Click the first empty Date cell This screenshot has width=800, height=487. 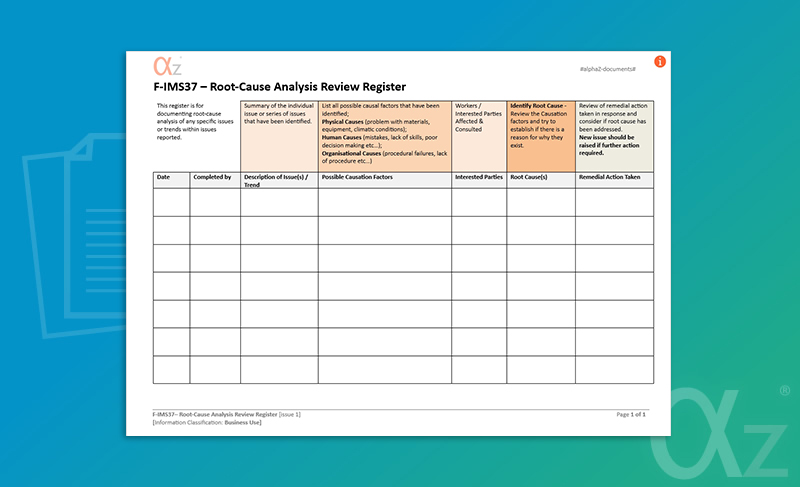pos(171,202)
